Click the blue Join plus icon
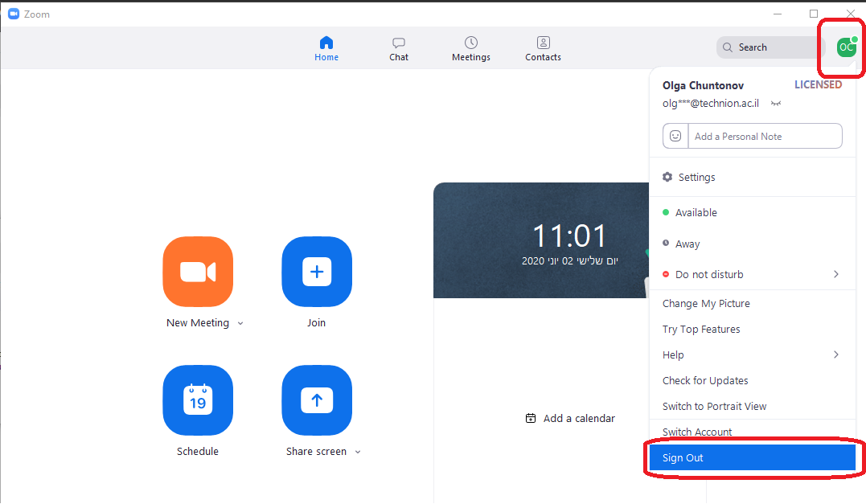This screenshot has height=504, width=866. pos(317,272)
